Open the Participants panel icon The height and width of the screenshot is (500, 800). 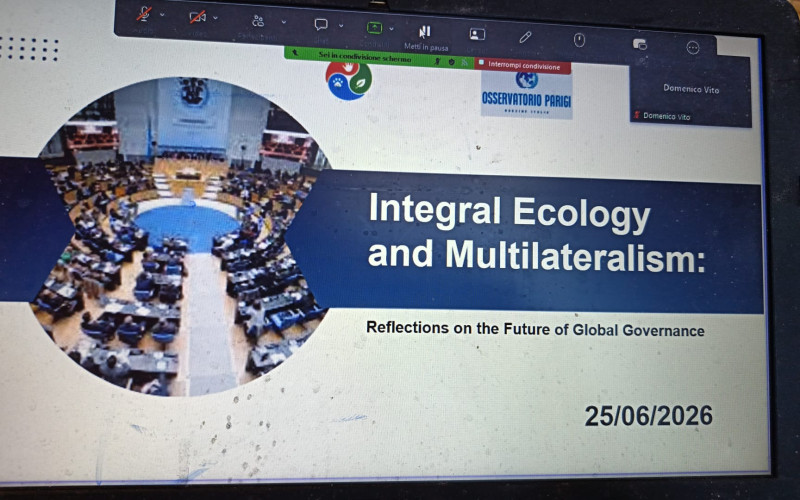pos(258,21)
